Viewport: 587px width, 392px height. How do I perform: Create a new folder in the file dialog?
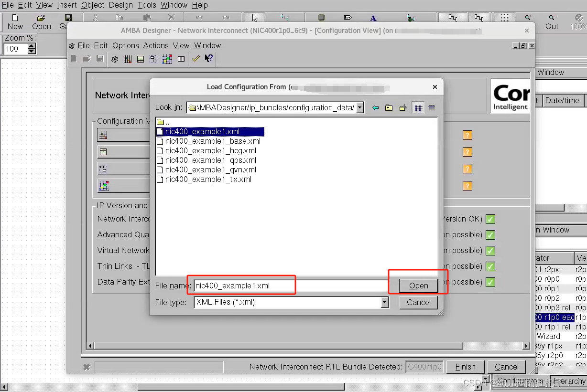coord(402,107)
